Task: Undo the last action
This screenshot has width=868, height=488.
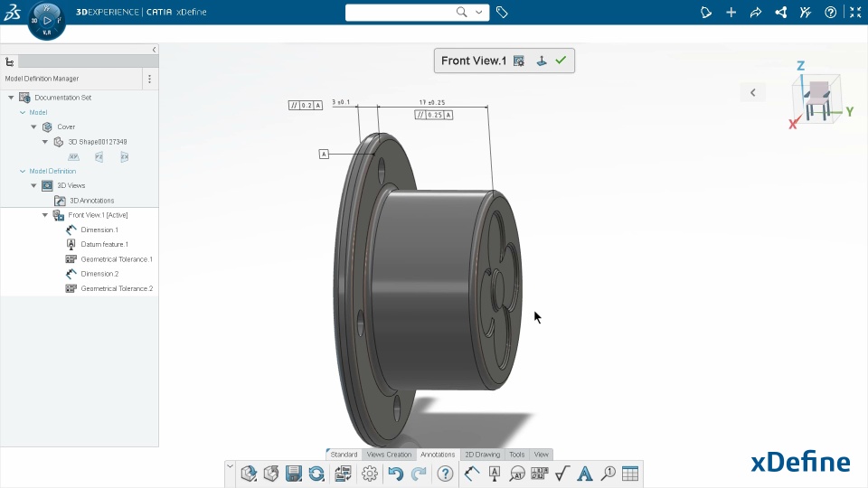Action: click(x=395, y=474)
